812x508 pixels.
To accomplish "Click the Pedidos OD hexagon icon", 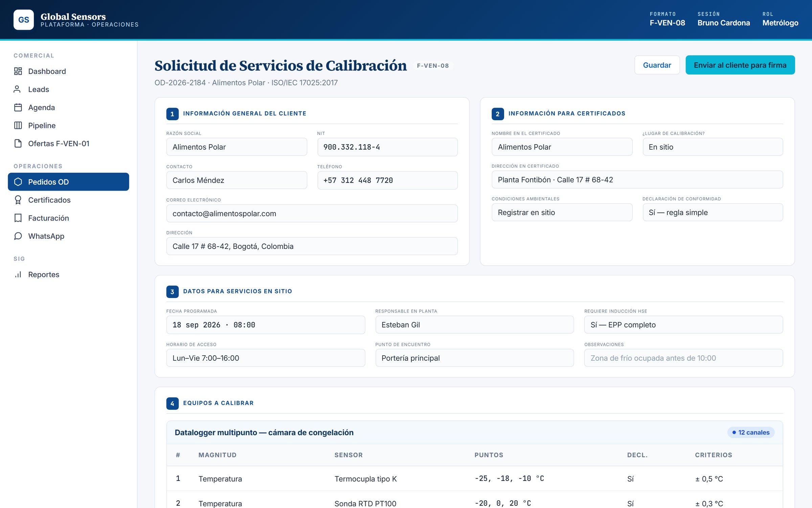I will [18, 182].
